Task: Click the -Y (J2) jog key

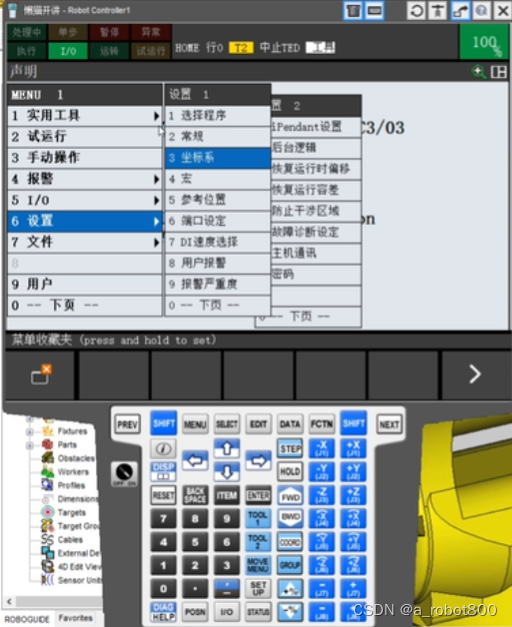Action: (322, 472)
